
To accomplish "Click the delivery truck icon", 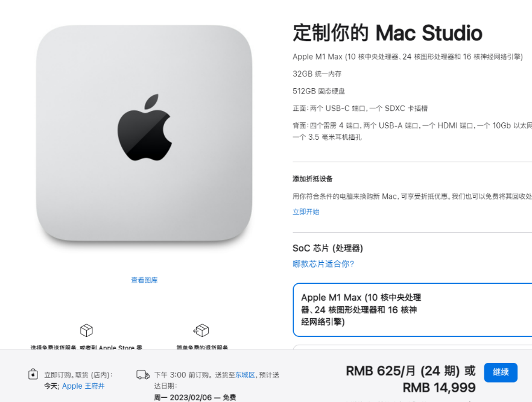I will coord(143,375).
